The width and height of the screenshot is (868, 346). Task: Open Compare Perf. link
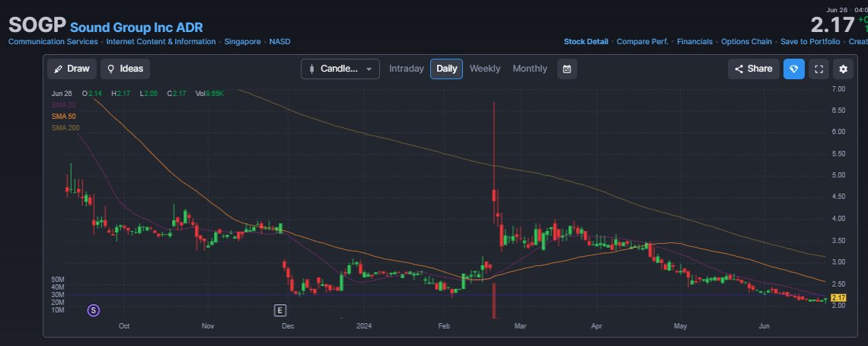point(642,42)
